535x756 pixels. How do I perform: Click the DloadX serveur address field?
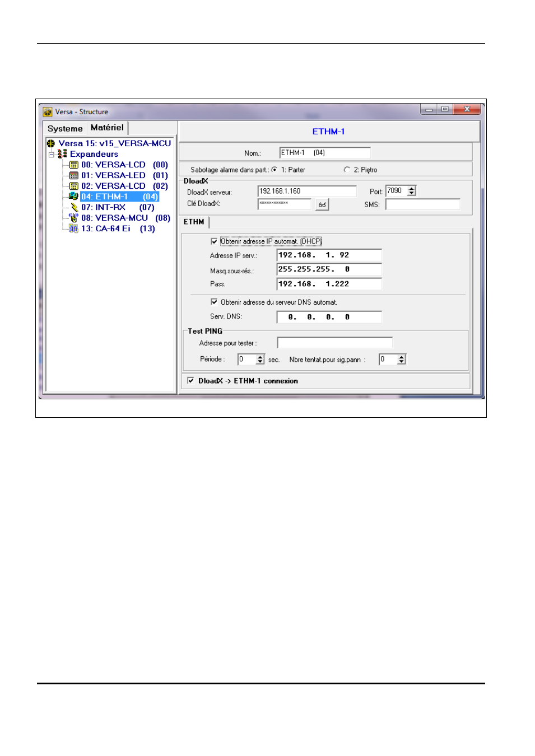(x=307, y=192)
